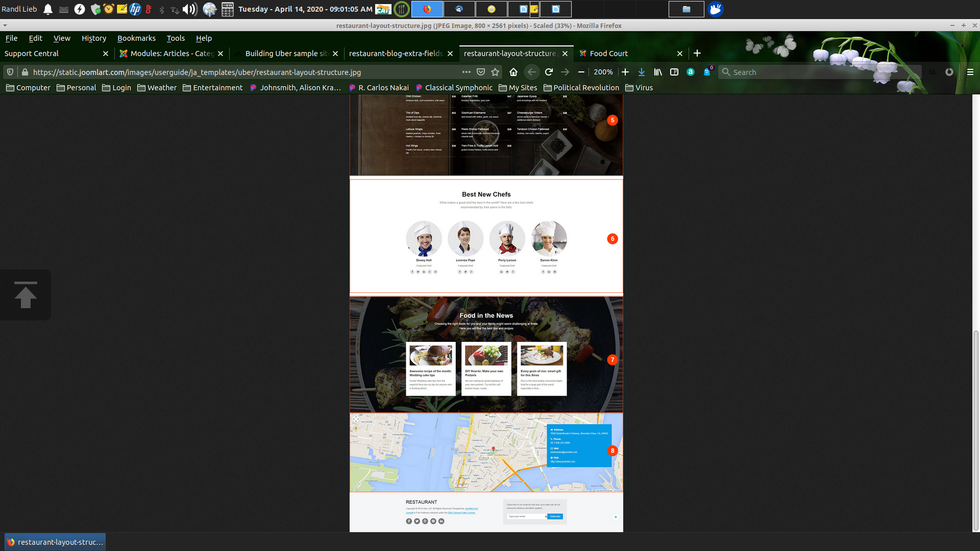The width and height of the screenshot is (980, 551).
Task: Zoom in with the plus button
Action: 625,72
